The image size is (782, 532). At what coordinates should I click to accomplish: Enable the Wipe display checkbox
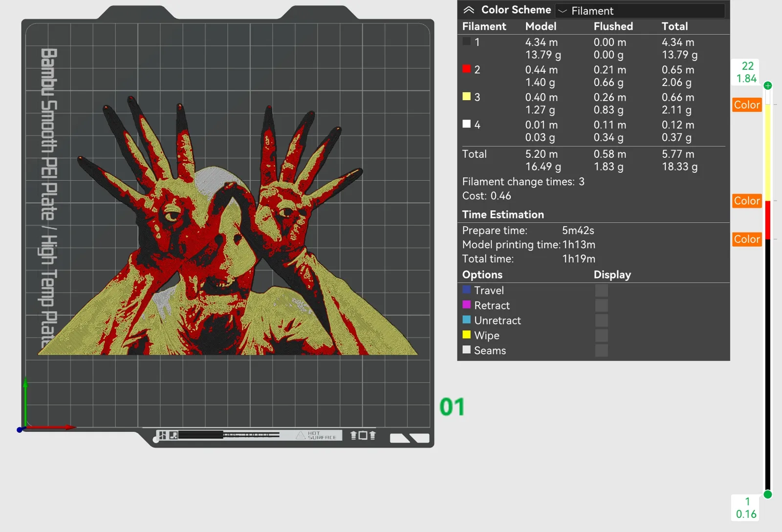tap(602, 336)
